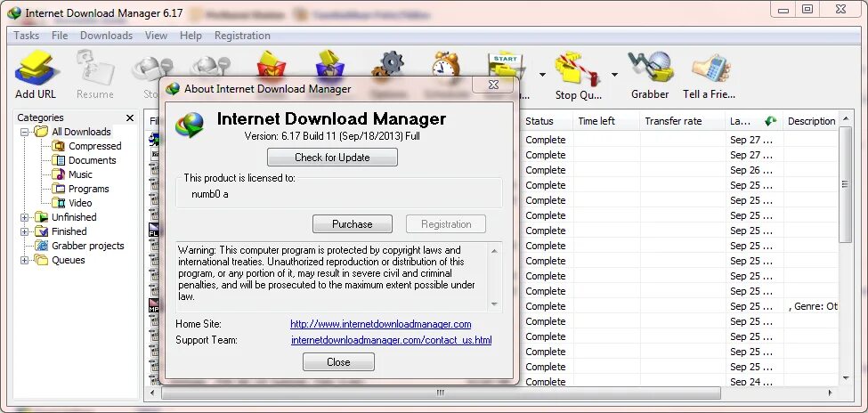Image resolution: width=868 pixels, height=413 pixels.
Task: Click the license text scroll up arrow
Action: tap(494, 251)
